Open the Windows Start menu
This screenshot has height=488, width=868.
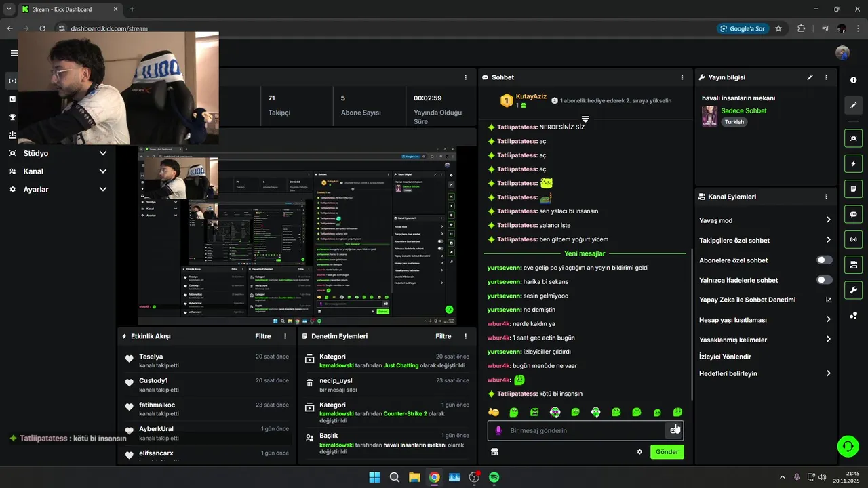(374, 477)
